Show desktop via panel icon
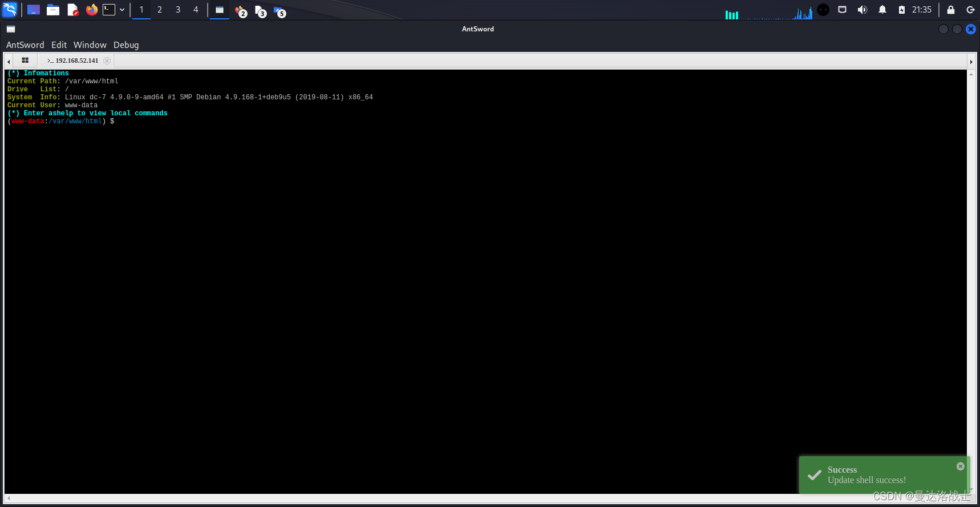 coord(34,10)
